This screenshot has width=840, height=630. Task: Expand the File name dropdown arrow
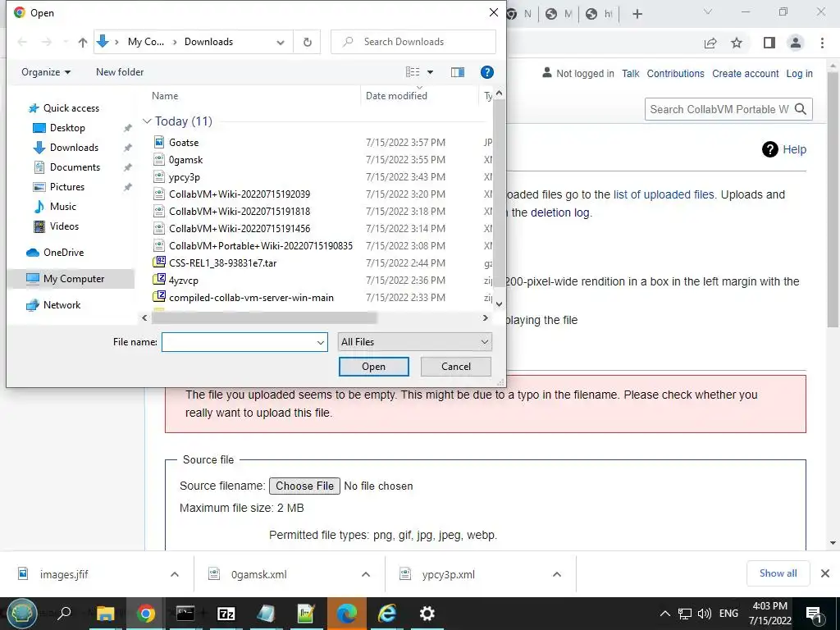coord(321,342)
